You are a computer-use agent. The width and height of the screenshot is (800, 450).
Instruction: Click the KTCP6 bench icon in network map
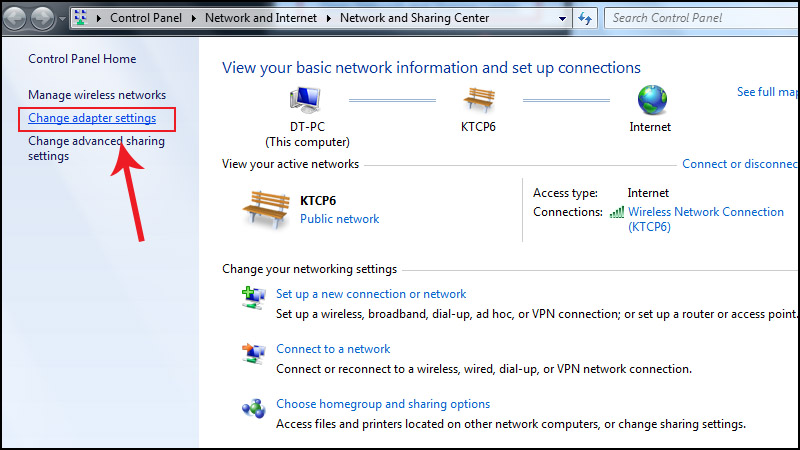point(478,100)
